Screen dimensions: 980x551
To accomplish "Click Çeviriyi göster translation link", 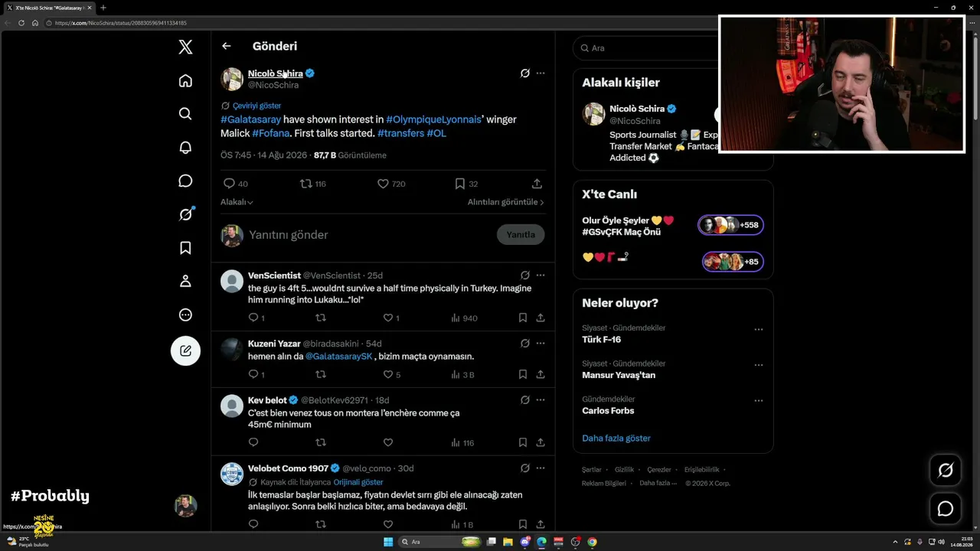I will point(256,106).
